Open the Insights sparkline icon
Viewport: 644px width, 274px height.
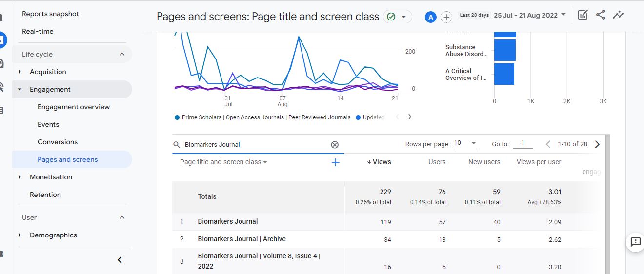[x=618, y=15]
